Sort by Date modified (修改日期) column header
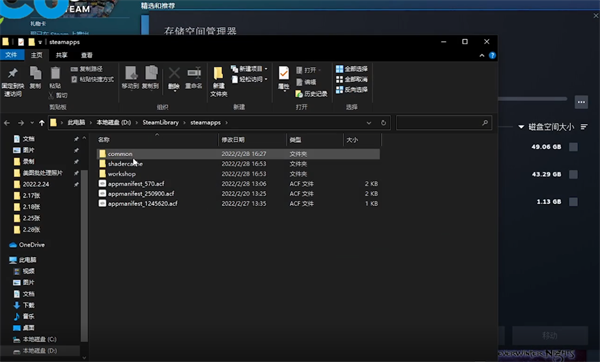This screenshot has width=600, height=362. tap(252, 140)
